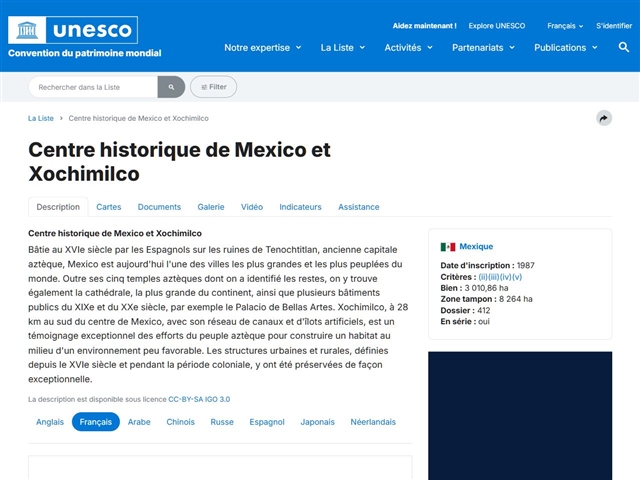Open the header search magnifier icon

pos(623,47)
